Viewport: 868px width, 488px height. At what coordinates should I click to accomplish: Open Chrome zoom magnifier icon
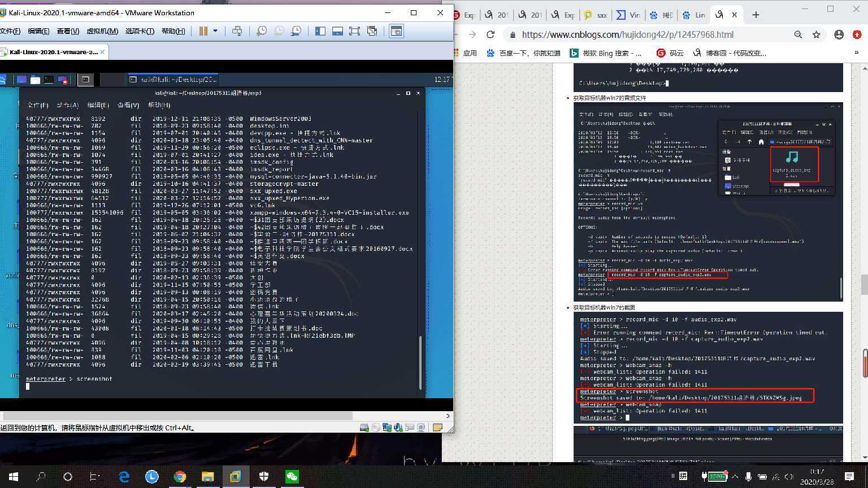click(798, 34)
